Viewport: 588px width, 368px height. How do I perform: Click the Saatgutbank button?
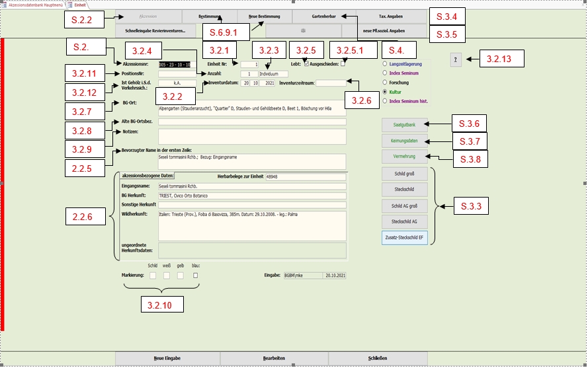click(x=405, y=124)
